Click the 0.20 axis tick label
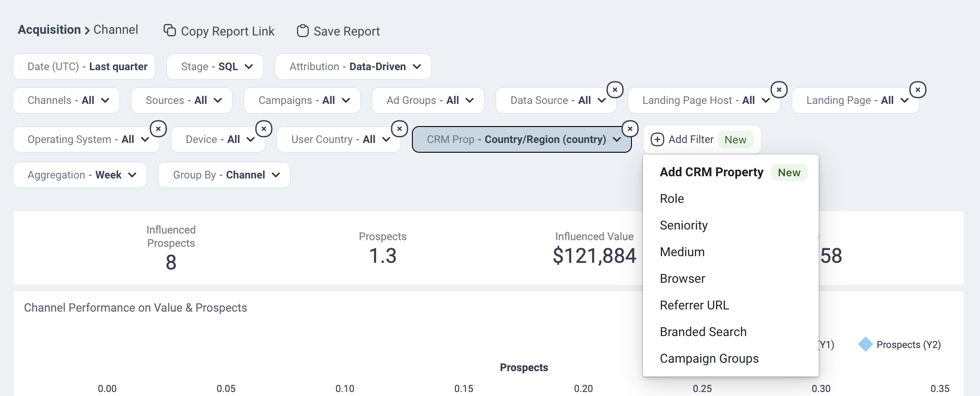Viewport: 980px width, 396px height. 583,388
